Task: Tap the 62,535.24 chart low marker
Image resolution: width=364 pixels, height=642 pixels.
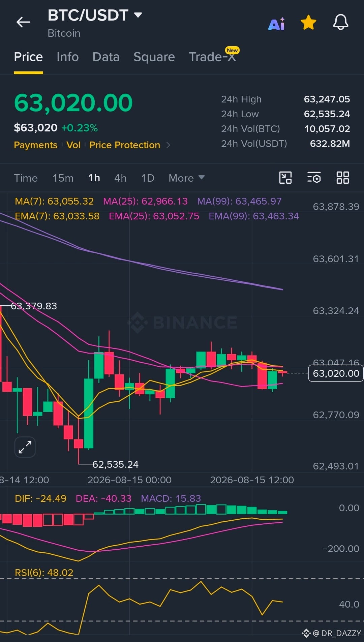Action: [x=115, y=464]
